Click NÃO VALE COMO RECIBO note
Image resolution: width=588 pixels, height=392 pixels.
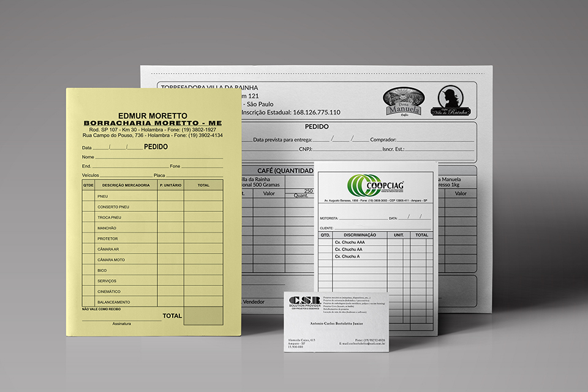101,309
